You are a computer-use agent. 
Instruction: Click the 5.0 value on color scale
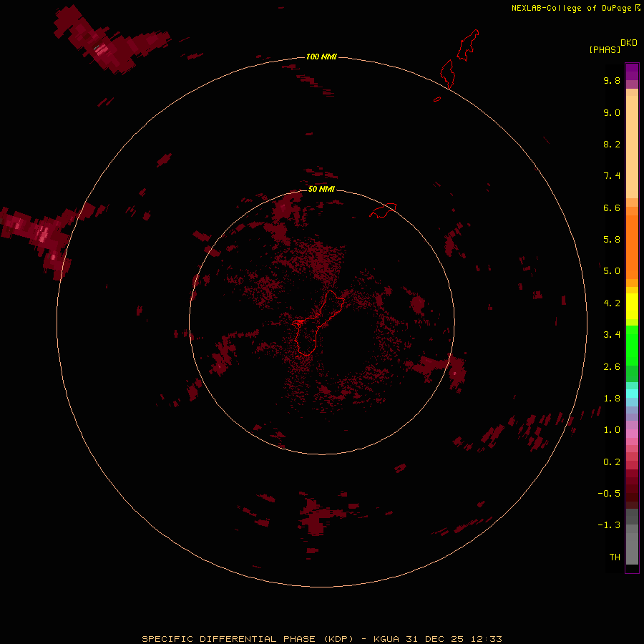pyautogui.click(x=612, y=271)
